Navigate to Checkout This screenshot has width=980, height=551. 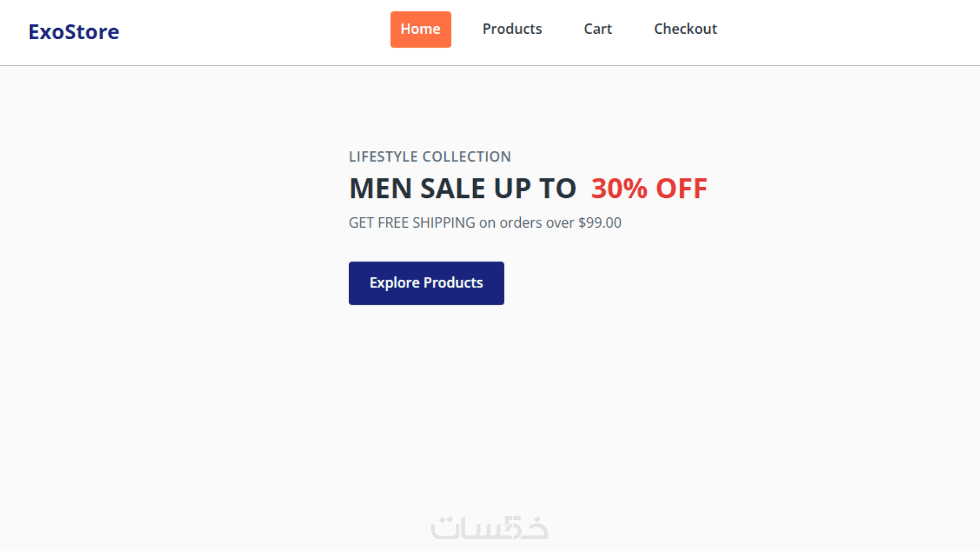685,29
